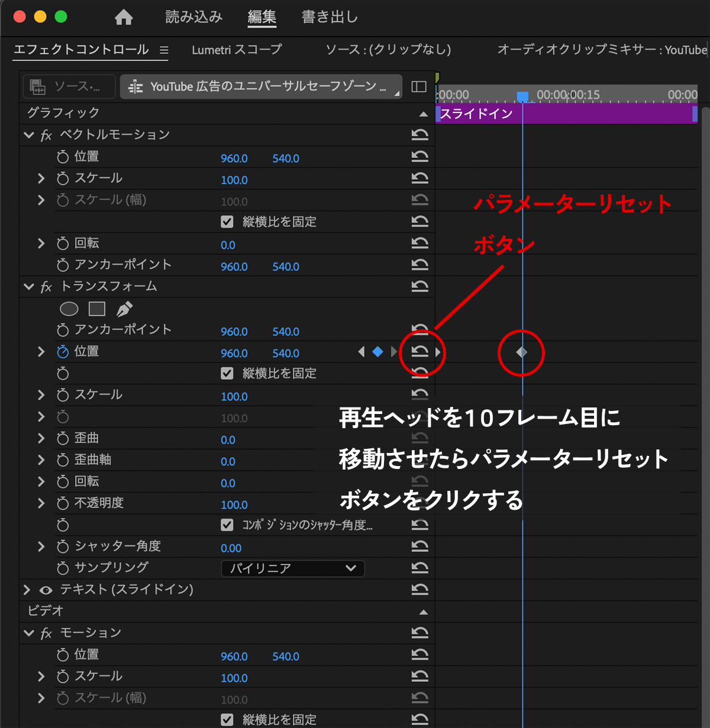Open the Lumetri スコープ panel tab
710x728 pixels.
pyautogui.click(x=237, y=50)
